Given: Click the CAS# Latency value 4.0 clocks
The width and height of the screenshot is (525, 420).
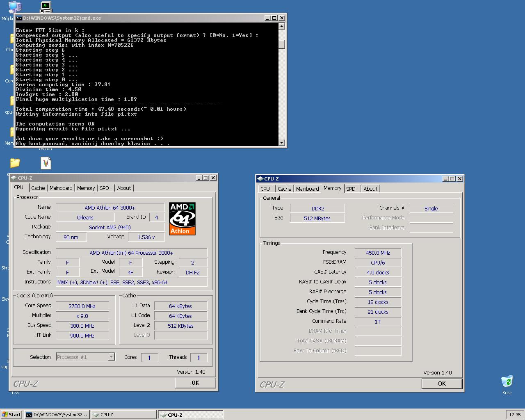Looking at the screenshot, I should point(378,272).
